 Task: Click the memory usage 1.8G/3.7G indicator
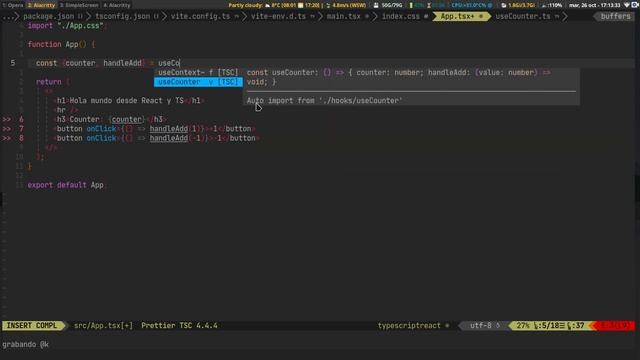click(x=518, y=5)
